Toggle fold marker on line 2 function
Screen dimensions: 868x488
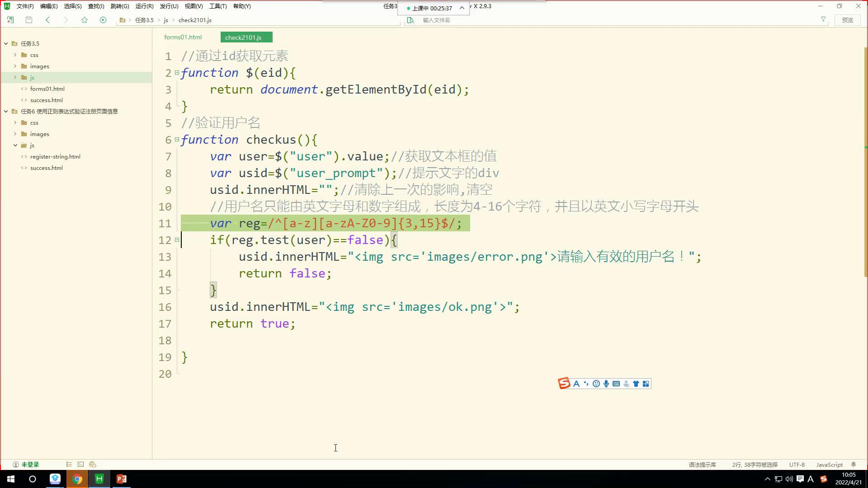coord(177,73)
